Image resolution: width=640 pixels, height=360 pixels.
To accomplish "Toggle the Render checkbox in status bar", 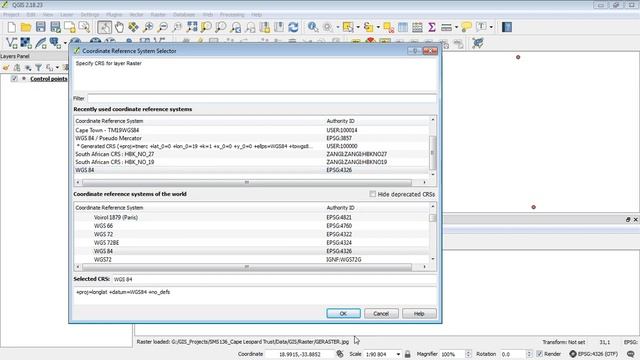I will point(540,354).
